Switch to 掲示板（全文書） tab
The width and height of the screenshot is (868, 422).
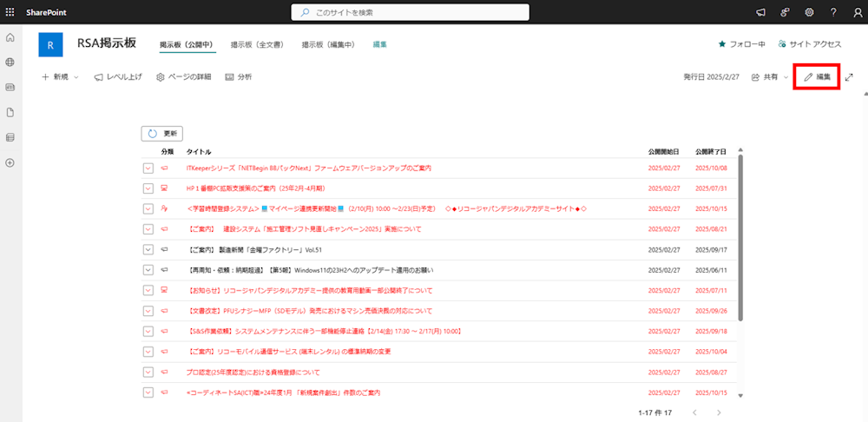point(258,44)
